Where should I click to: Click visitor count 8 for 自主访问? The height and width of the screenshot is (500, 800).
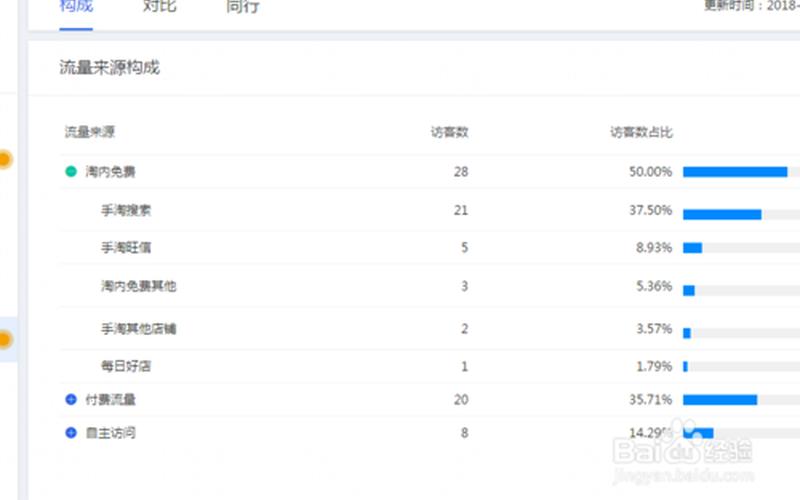464,433
